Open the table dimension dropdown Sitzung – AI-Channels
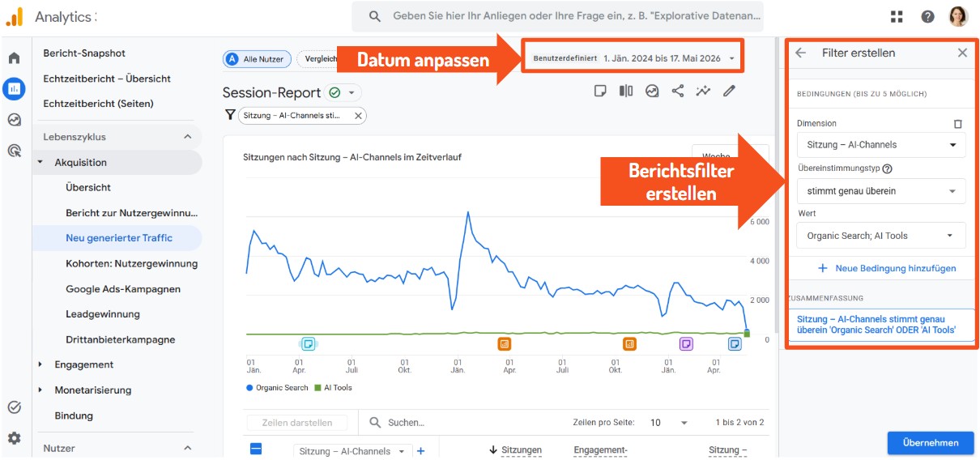The width and height of the screenshot is (980, 460). point(352,451)
